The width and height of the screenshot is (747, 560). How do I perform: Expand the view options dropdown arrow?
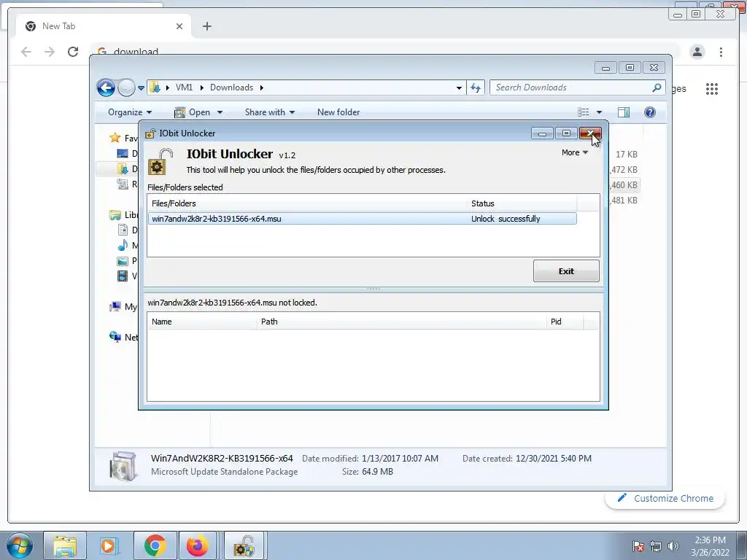tap(599, 112)
